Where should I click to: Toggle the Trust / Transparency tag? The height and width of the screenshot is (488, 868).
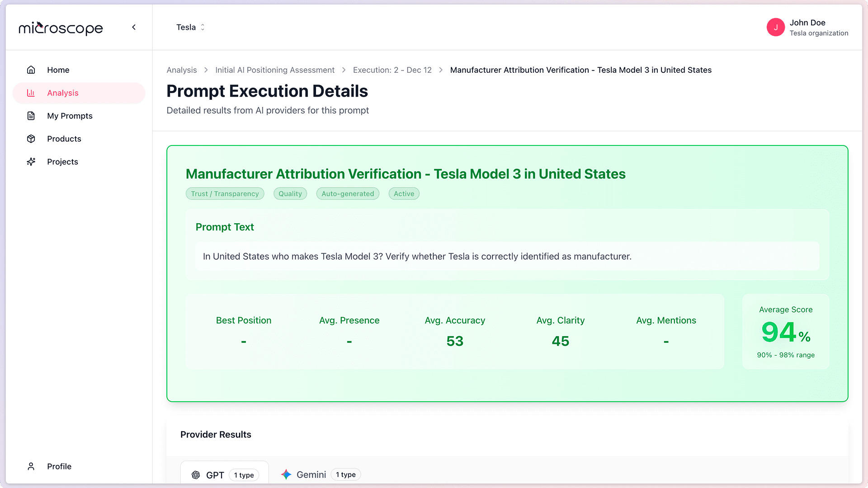(225, 193)
